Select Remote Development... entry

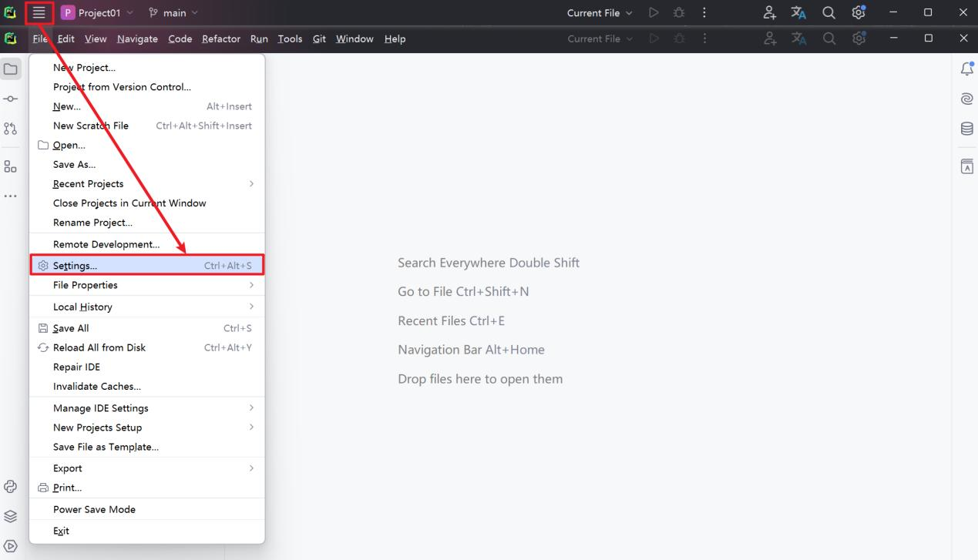pyautogui.click(x=146, y=244)
